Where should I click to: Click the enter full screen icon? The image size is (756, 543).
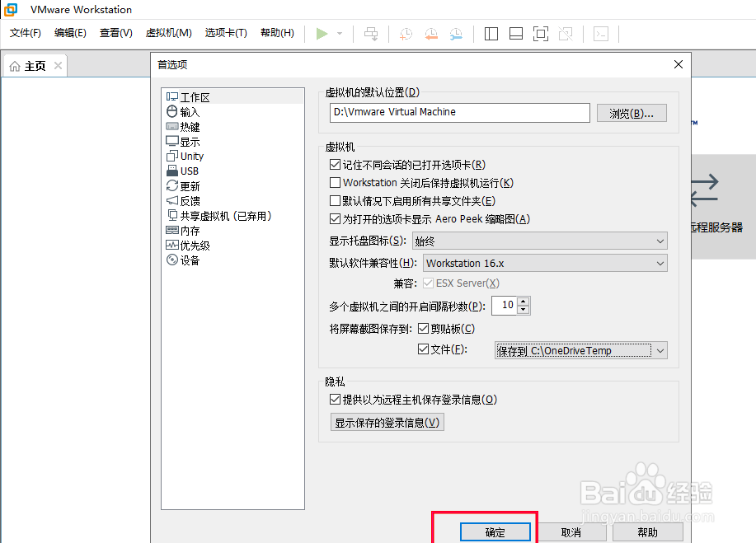click(x=541, y=33)
